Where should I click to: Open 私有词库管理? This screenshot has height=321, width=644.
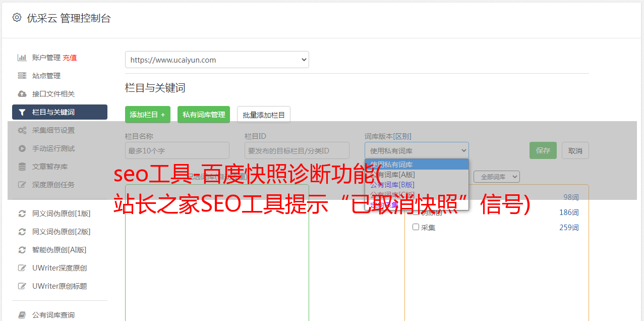(204, 115)
